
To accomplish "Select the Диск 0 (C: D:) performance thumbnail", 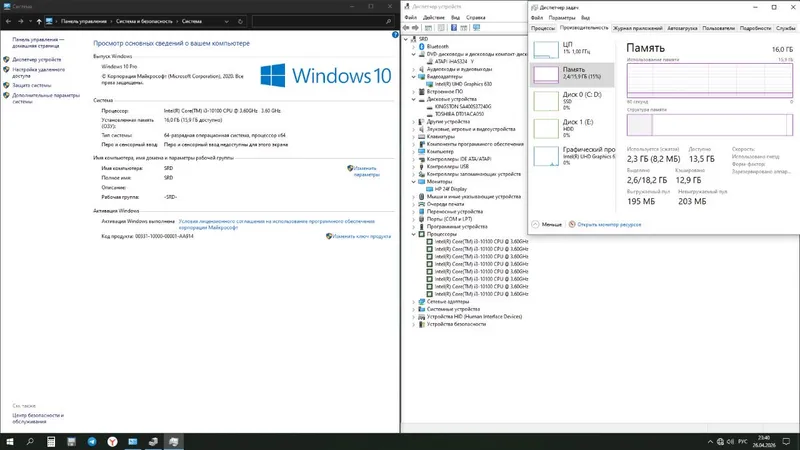I will click(572, 101).
